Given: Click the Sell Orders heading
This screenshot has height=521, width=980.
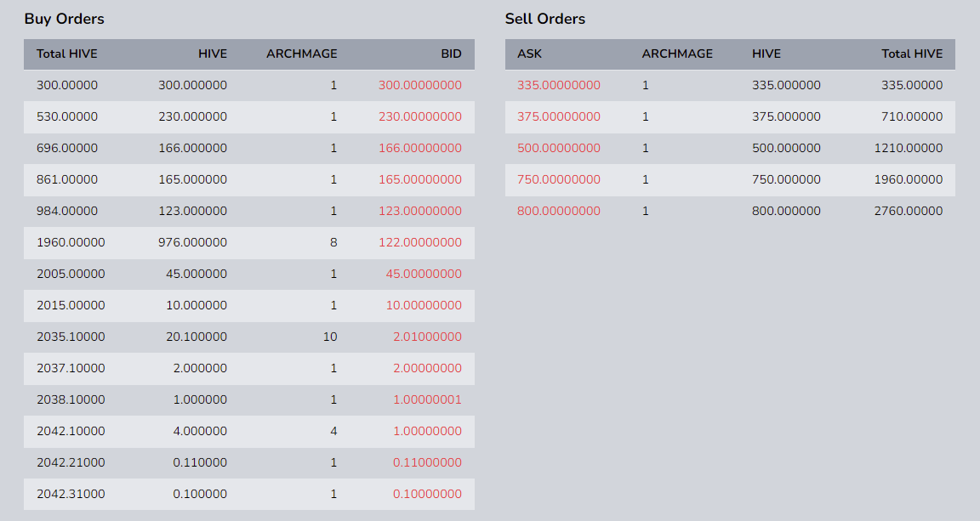Looking at the screenshot, I should tap(544, 19).
